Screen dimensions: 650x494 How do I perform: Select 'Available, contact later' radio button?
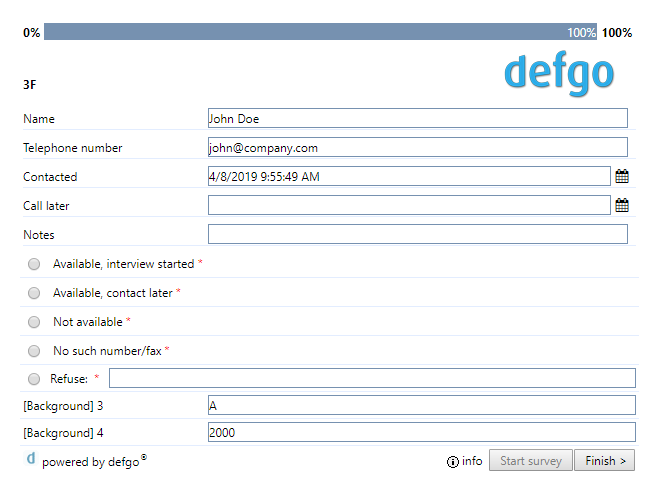click(34, 293)
